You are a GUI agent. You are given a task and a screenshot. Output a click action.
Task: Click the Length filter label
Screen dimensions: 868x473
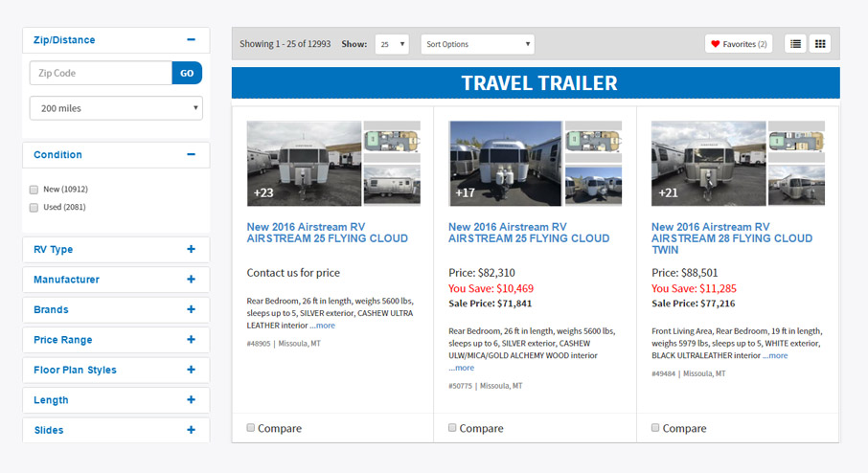(51, 400)
